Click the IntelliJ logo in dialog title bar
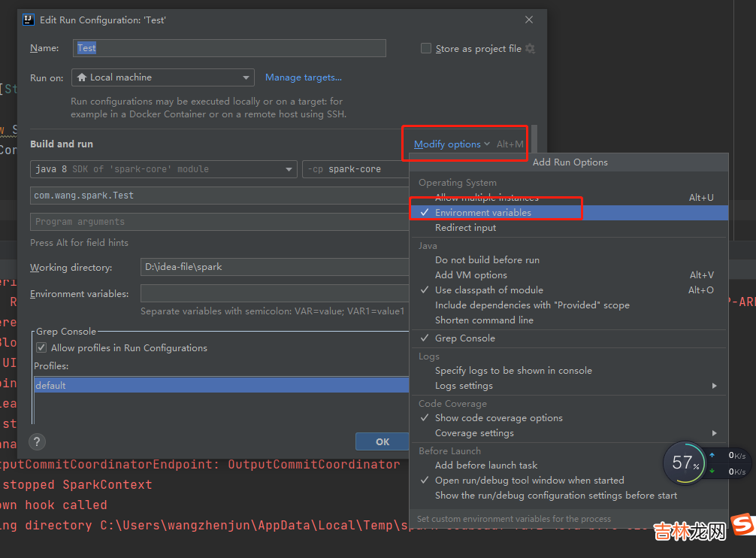 (29, 20)
